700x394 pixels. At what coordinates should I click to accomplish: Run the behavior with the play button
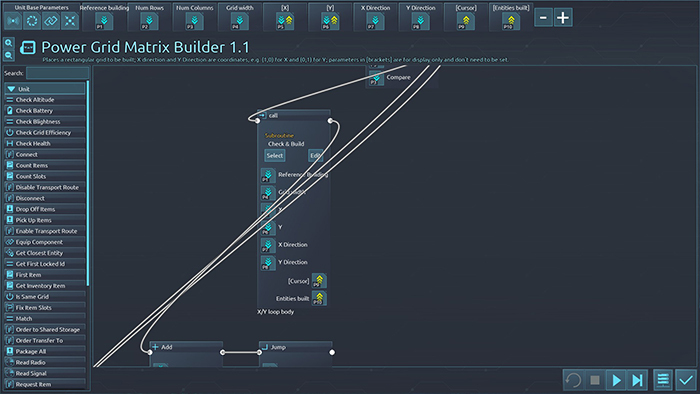[617, 380]
